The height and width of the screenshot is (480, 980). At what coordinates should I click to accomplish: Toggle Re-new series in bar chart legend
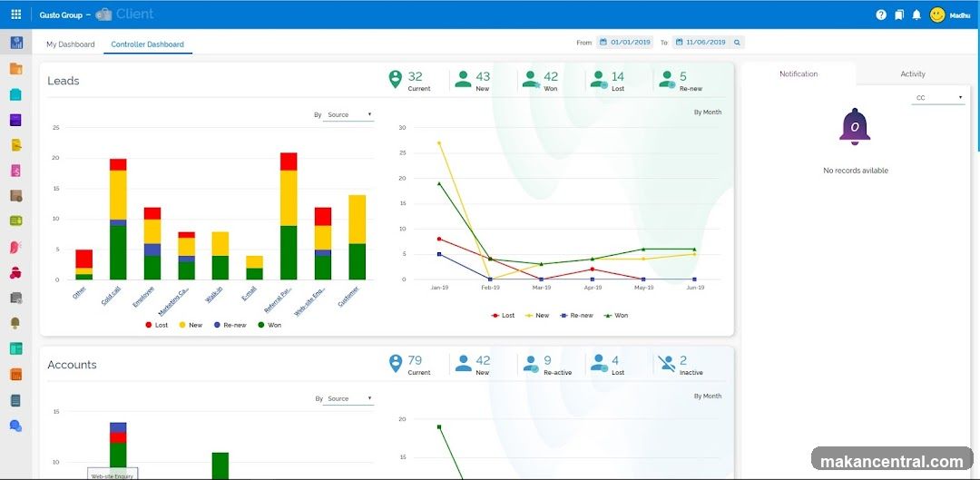pyautogui.click(x=230, y=325)
